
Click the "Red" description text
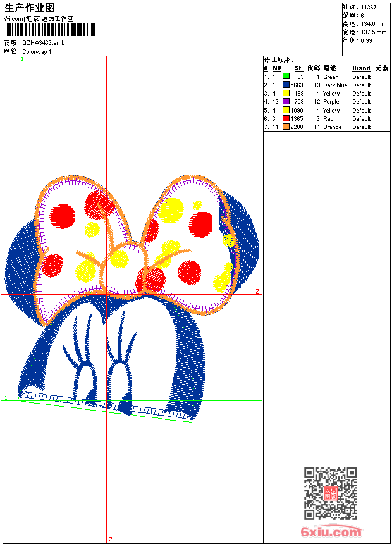(328, 119)
